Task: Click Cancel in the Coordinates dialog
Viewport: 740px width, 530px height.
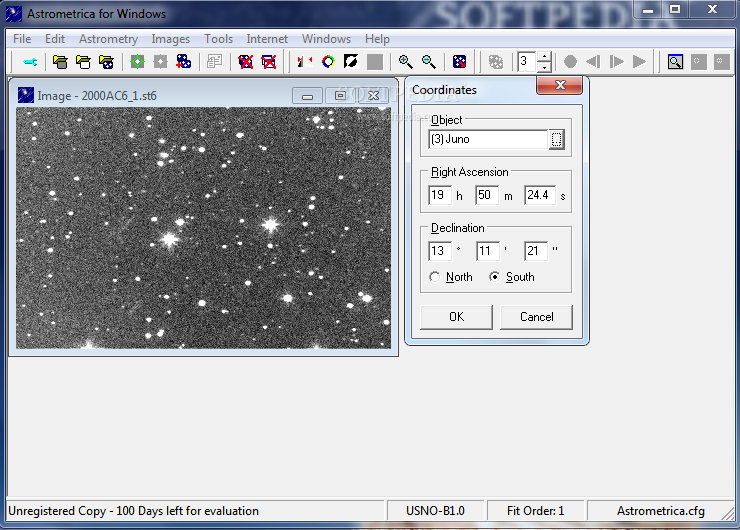Action: point(537,317)
